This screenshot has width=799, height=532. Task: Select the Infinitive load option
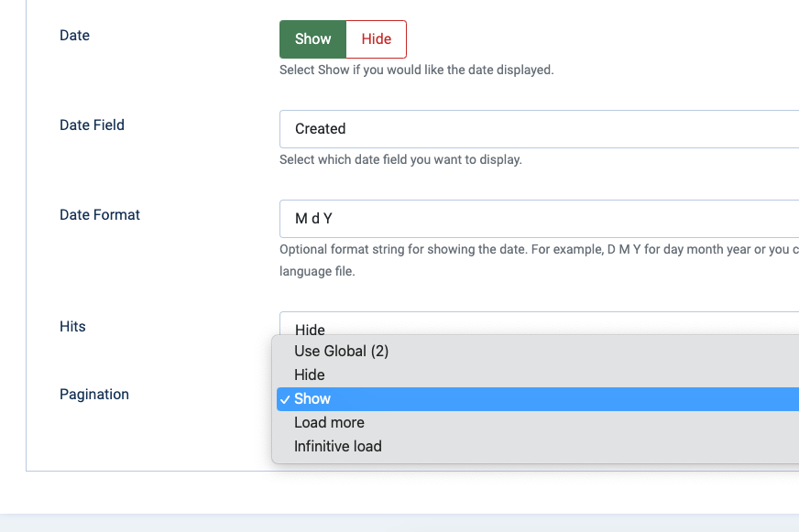[337, 446]
